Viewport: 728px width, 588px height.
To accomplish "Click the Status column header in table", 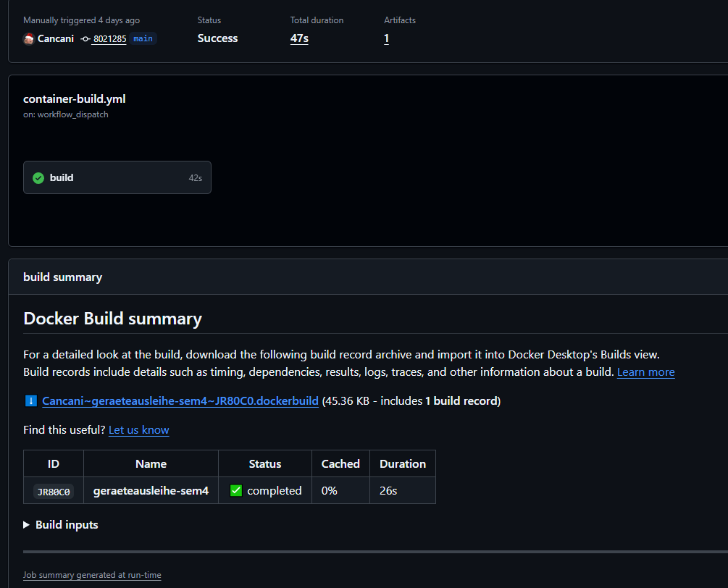I will click(265, 463).
